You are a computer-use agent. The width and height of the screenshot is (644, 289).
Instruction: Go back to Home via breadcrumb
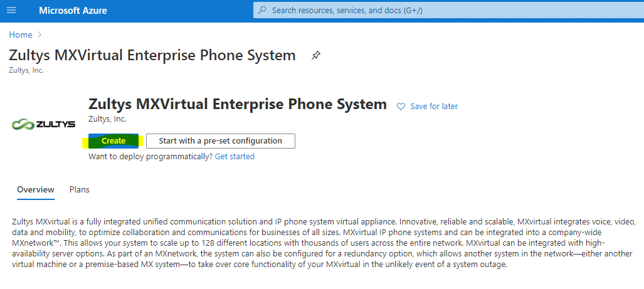coord(21,35)
